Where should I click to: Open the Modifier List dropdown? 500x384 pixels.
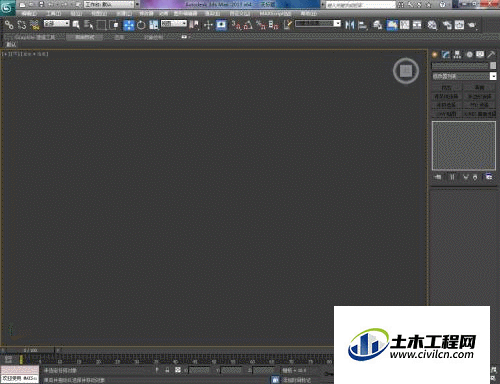tap(464, 76)
